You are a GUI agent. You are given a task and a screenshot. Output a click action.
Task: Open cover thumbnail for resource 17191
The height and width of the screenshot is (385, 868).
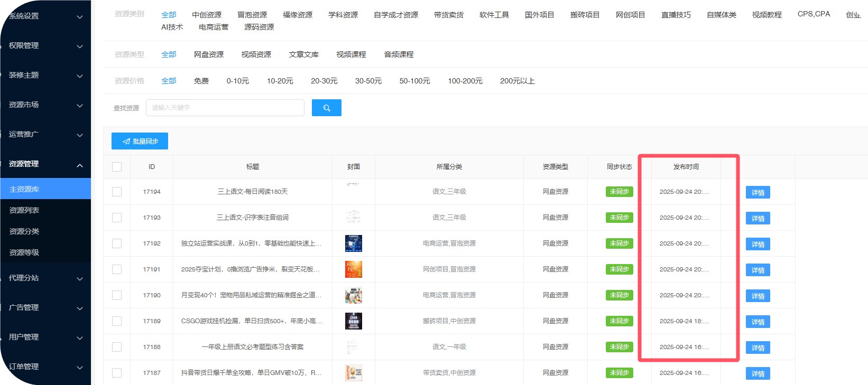[x=353, y=269]
